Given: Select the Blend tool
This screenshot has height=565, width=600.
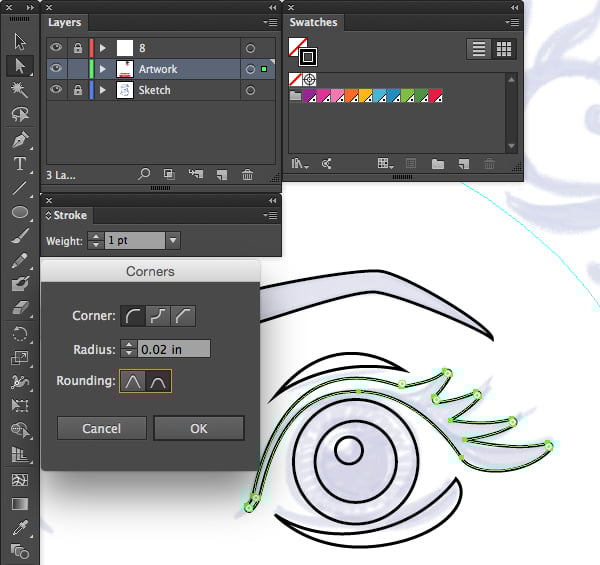Looking at the screenshot, I should [20, 552].
